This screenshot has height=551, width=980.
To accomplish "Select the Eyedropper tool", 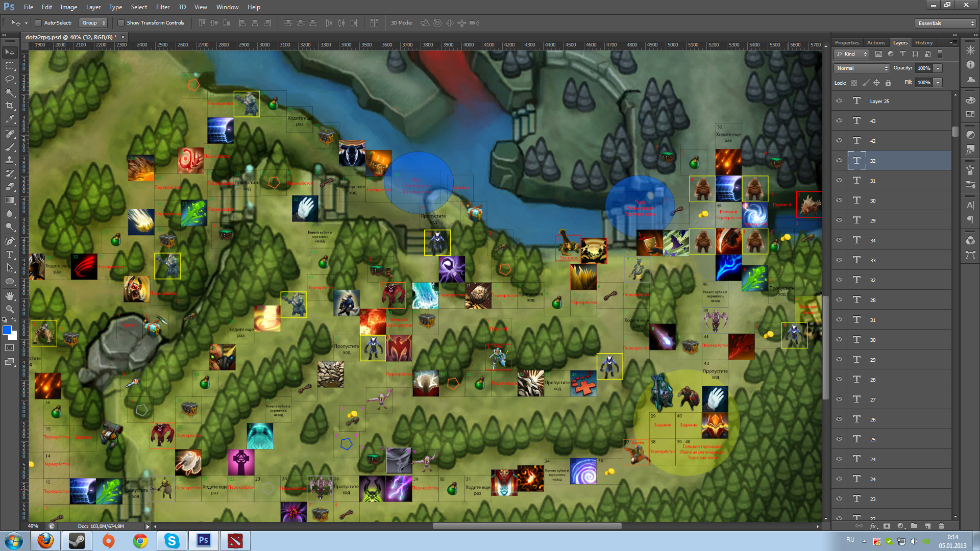I will 10,119.
